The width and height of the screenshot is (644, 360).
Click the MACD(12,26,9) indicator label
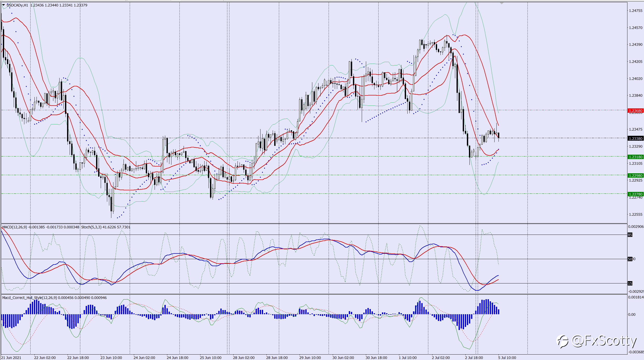15,227
